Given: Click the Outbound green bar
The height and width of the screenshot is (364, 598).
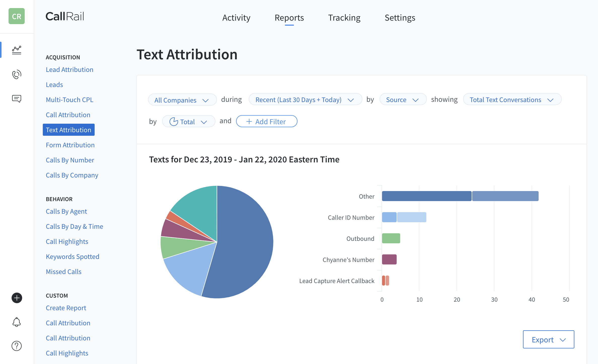Looking at the screenshot, I should [391, 238].
